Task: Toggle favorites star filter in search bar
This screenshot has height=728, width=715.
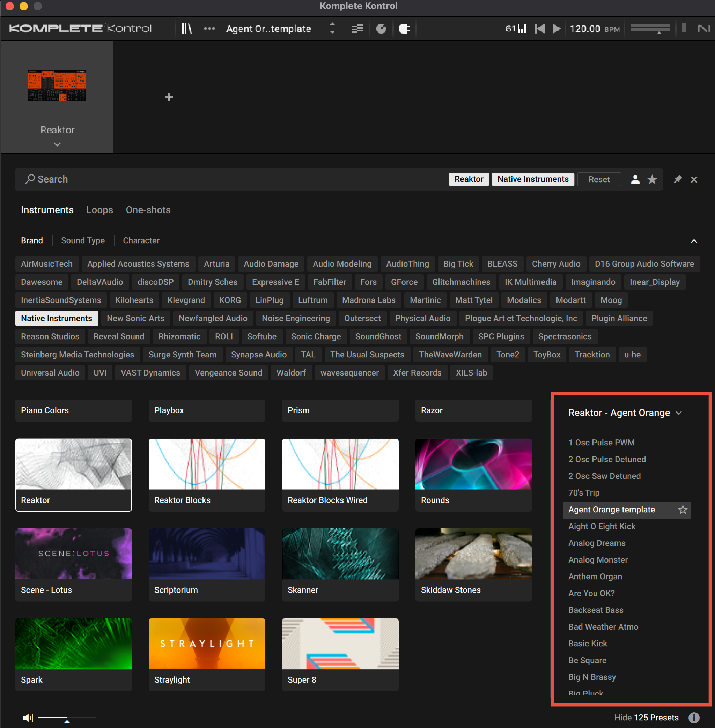Action: 652,179
